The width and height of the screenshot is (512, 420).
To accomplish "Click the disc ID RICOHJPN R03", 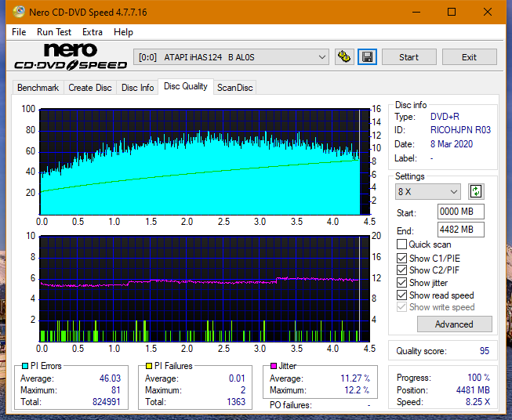I will (461, 130).
